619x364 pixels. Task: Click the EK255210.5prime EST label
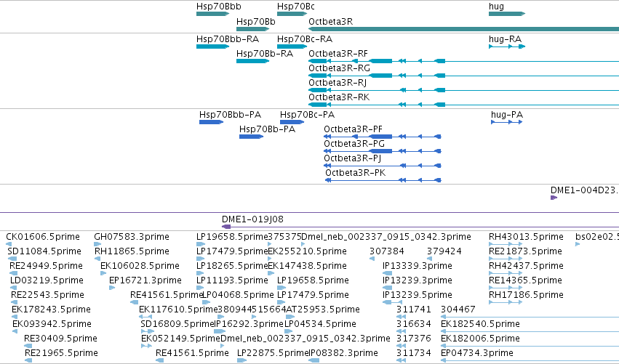[x=307, y=251]
